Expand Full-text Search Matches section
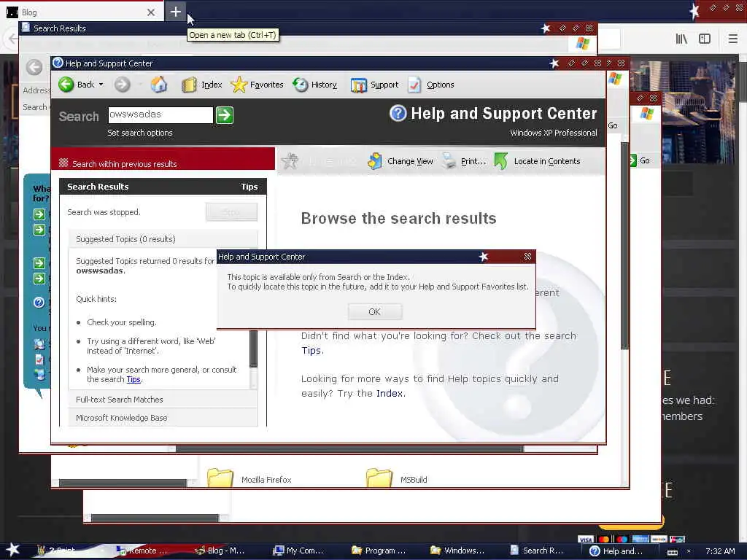747x560 pixels. point(163,400)
